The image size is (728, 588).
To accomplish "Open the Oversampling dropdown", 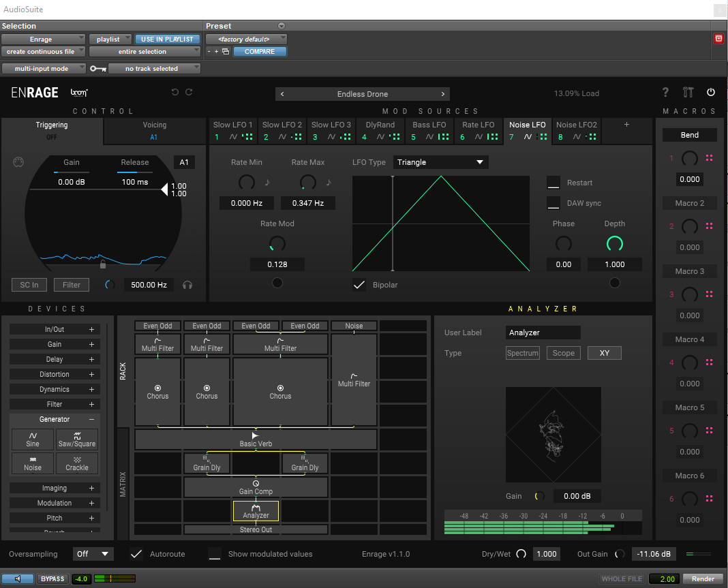I will click(x=93, y=554).
